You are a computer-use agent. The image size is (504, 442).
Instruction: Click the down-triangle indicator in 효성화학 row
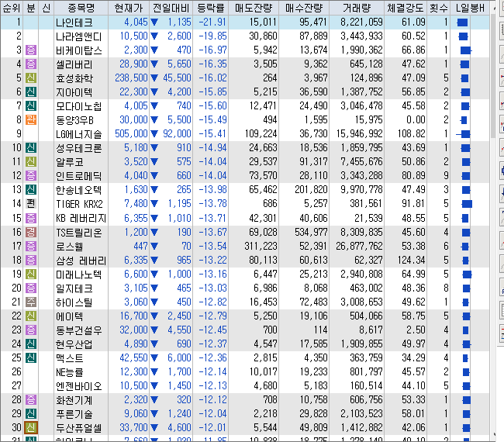pos(154,78)
